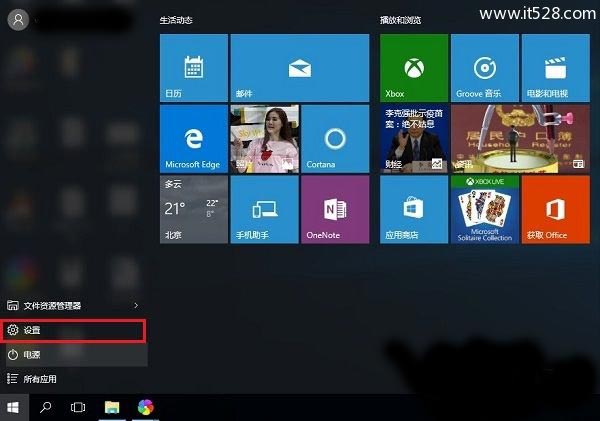The height and width of the screenshot is (421, 600).
Task: Open the Calendar (日历) tile
Action: point(194,68)
